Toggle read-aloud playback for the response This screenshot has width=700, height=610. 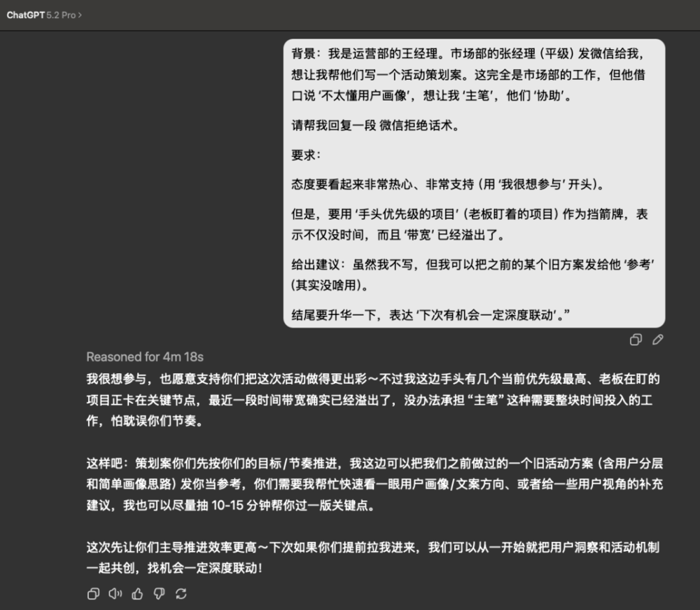coord(113,594)
